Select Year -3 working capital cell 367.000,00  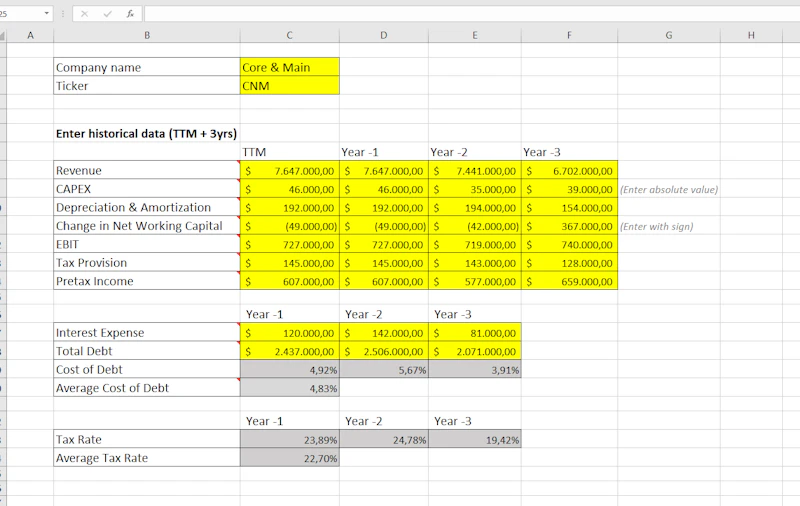coord(569,225)
